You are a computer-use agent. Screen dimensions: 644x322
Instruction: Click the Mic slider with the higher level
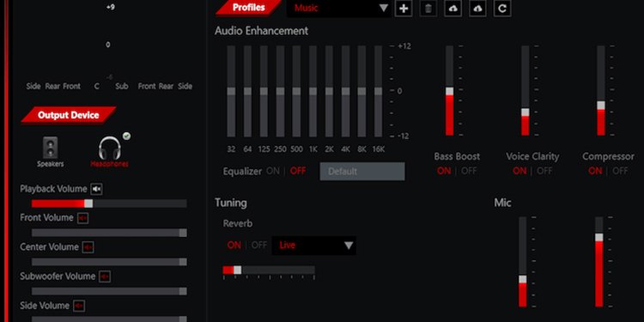599,262
